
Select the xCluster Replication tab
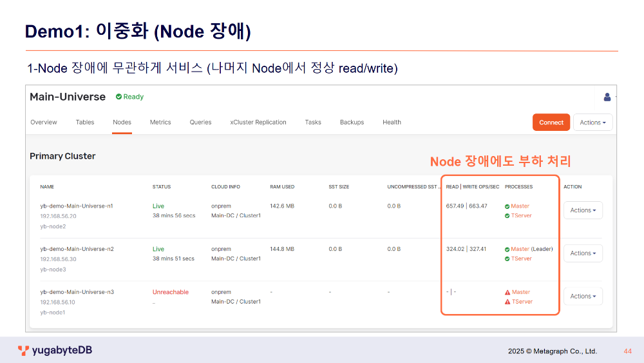(258, 123)
